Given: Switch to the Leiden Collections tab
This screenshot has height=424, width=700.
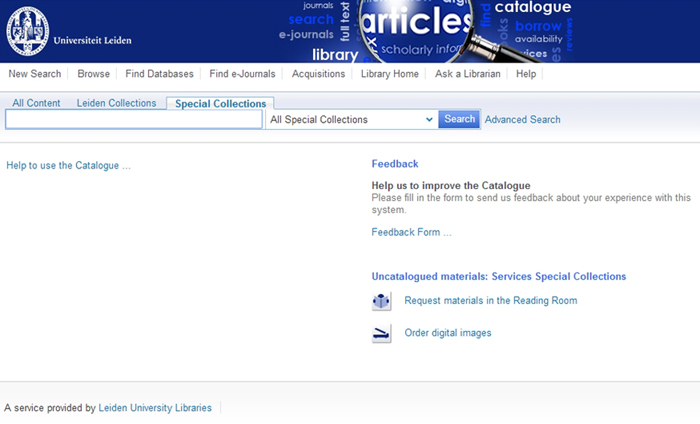Looking at the screenshot, I should pos(117,103).
